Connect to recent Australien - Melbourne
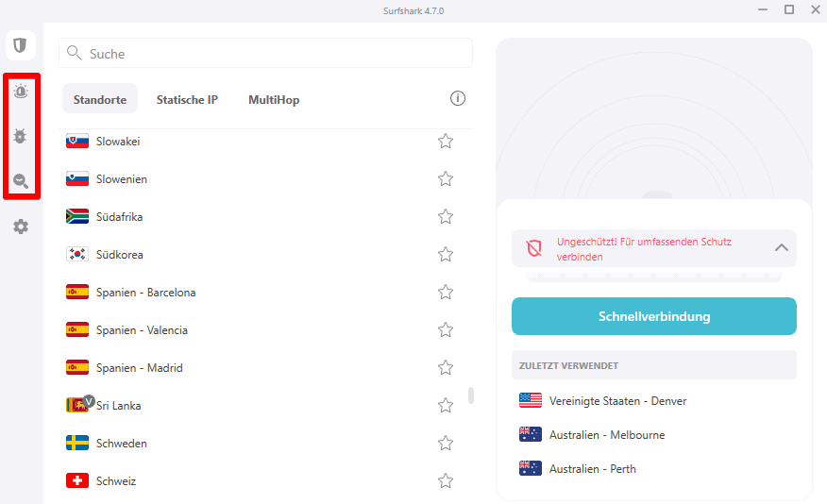 654,435
